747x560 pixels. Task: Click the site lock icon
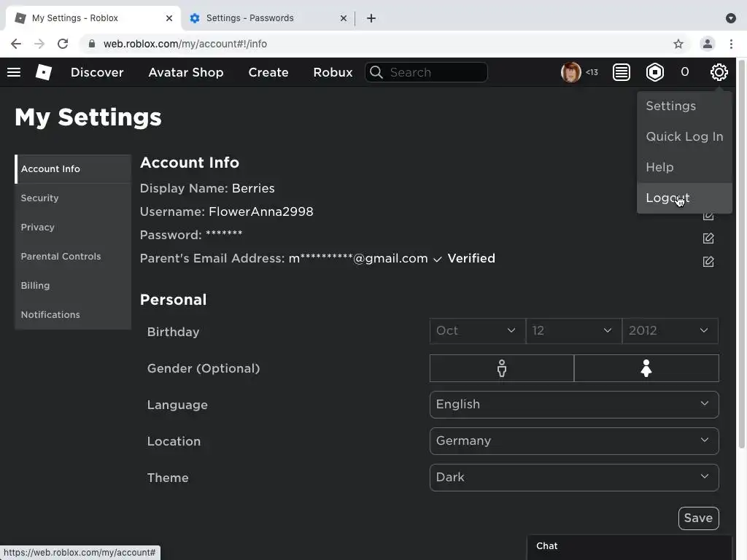91,44
